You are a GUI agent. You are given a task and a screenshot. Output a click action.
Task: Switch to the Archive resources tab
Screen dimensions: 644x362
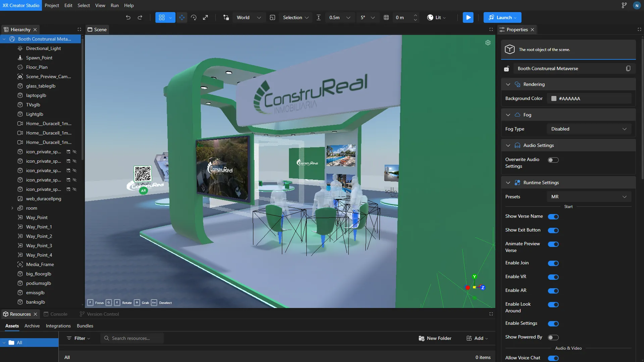click(x=32, y=326)
